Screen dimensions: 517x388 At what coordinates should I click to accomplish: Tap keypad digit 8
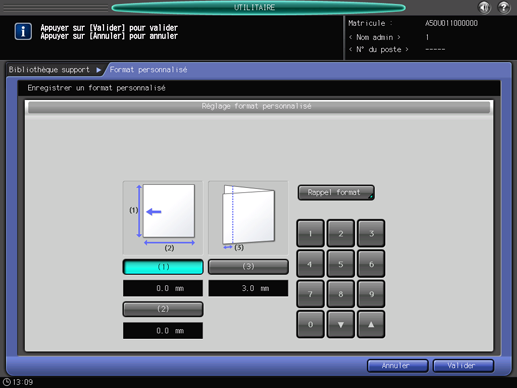pyautogui.click(x=341, y=294)
